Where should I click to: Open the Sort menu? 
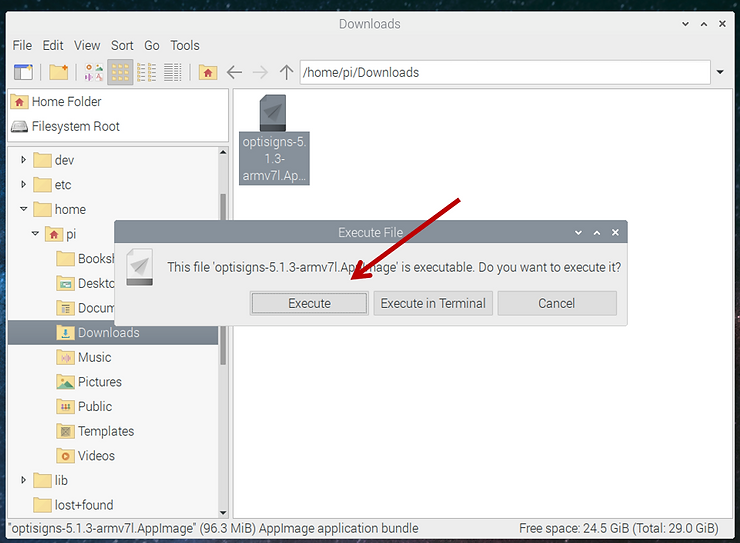[122, 46]
